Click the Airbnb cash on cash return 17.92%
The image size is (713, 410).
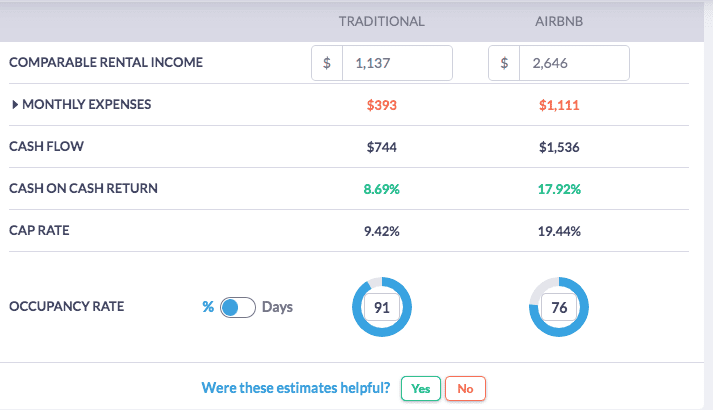click(559, 189)
